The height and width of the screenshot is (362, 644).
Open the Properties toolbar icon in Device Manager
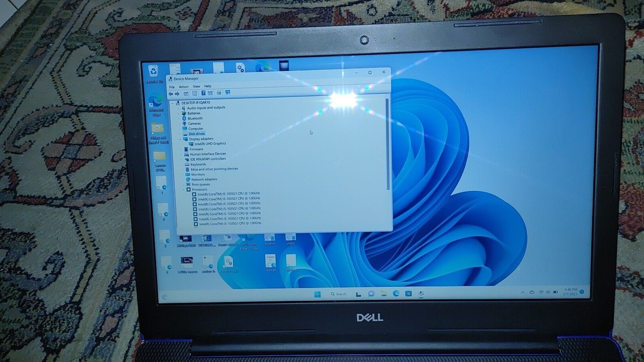pos(195,93)
